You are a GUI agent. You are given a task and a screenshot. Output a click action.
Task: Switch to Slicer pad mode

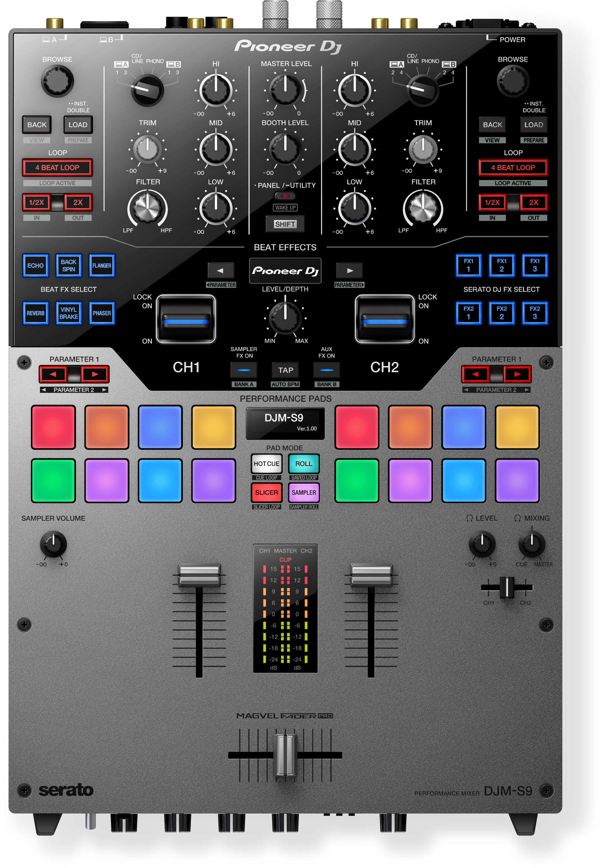(x=266, y=493)
